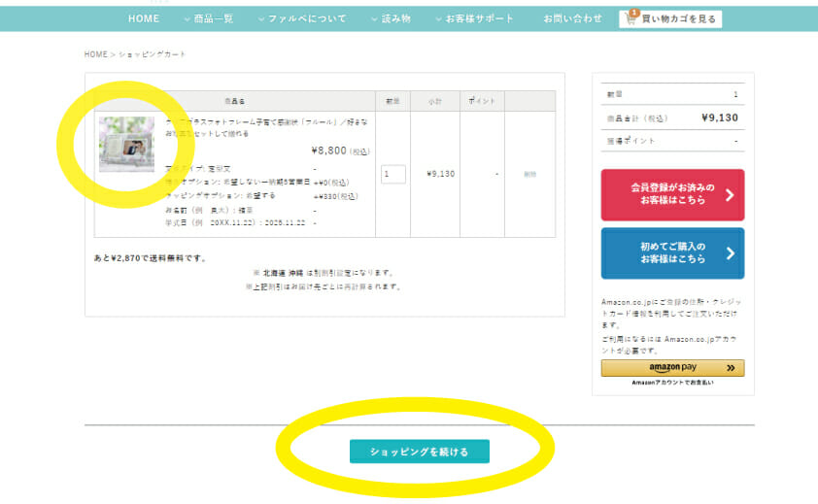The width and height of the screenshot is (818, 504).
Task: Click the HOME breadcrumb link
Action: coord(95,54)
